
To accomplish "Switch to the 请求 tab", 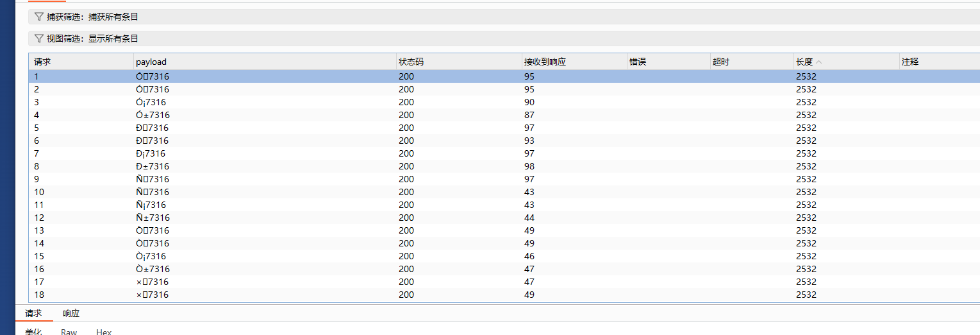I will [33, 313].
